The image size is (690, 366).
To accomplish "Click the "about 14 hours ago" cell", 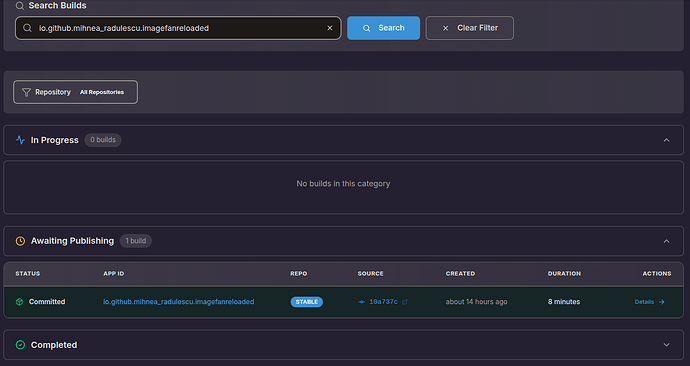I will click(x=476, y=302).
